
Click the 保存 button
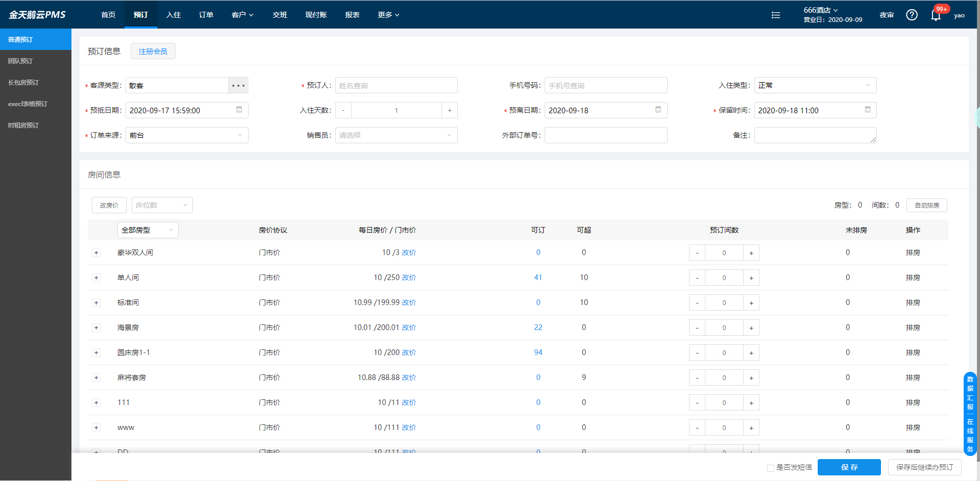tap(849, 467)
